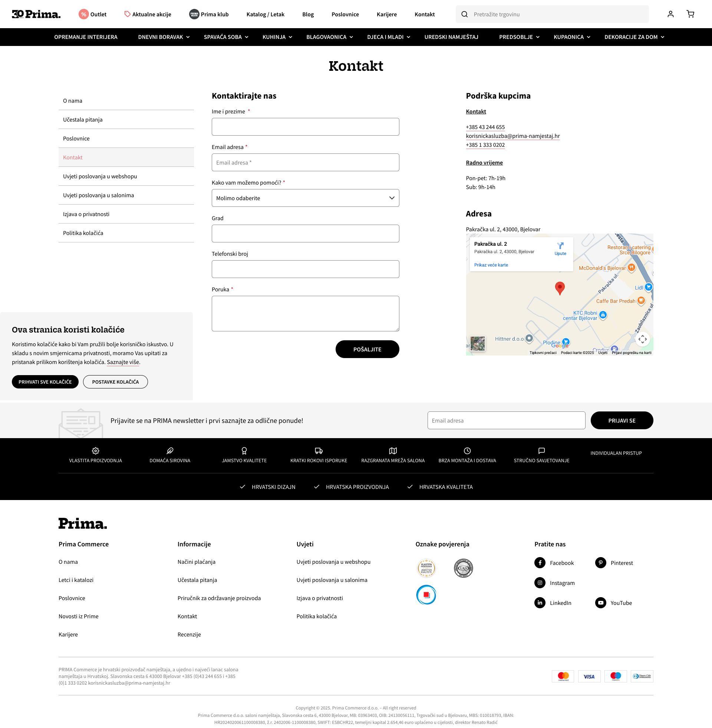Open the shopping cart icon
The image size is (712, 728).
(690, 14)
